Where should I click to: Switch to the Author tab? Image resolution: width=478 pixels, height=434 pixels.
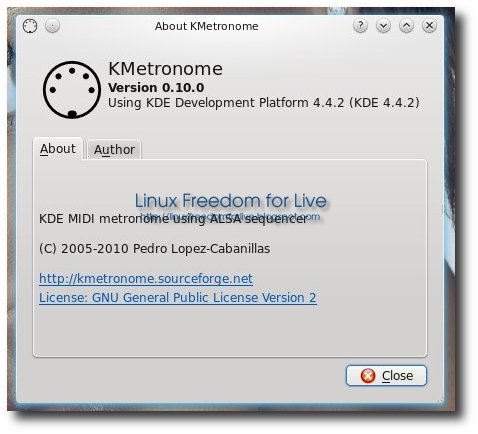tap(114, 149)
